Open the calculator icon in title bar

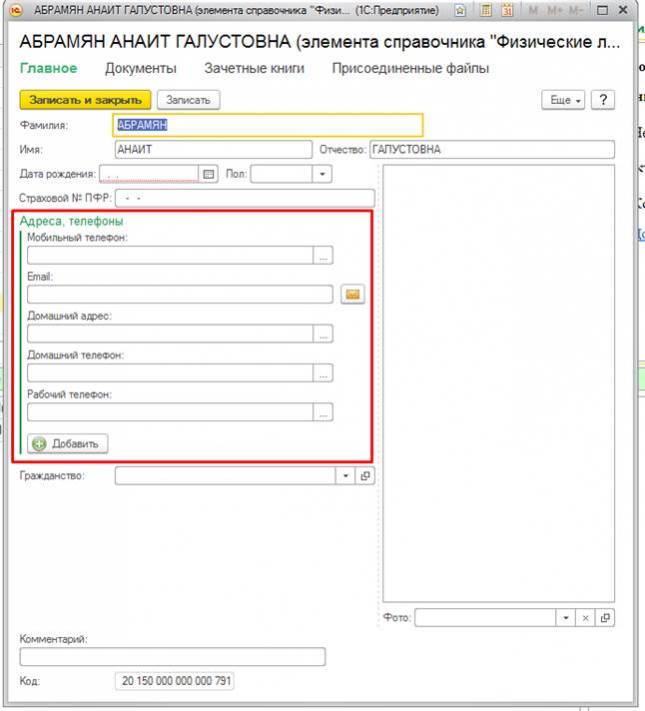point(485,10)
